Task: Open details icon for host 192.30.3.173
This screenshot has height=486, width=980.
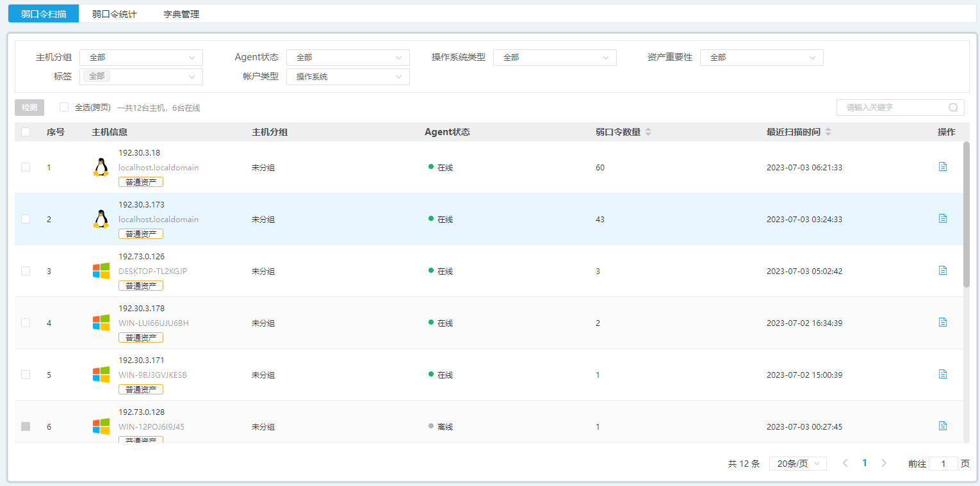Action: coord(942,218)
